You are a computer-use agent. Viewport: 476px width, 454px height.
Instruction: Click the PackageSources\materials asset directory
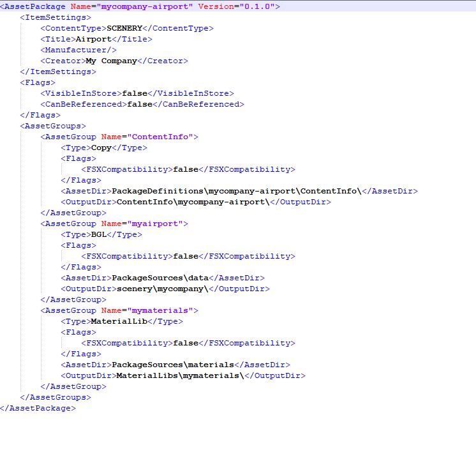click(x=173, y=365)
